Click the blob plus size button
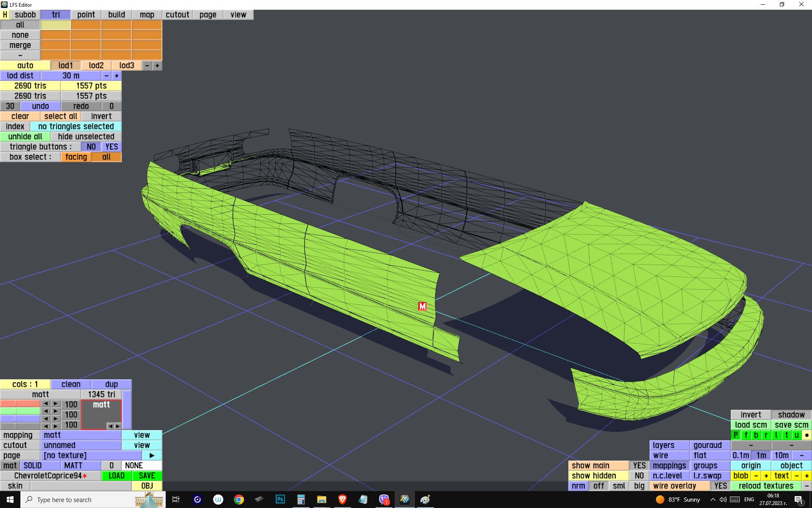This screenshot has width=812, height=508. (766, 476)
